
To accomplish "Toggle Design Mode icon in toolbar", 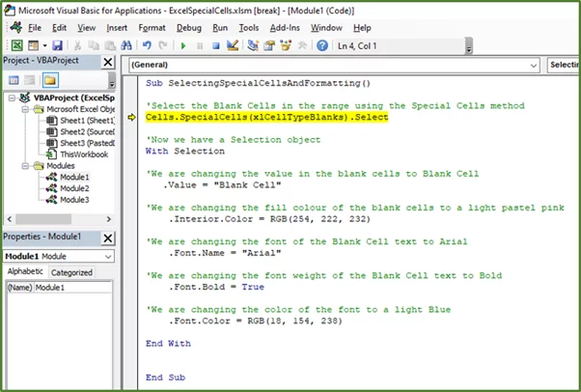I will pos(233,45).
